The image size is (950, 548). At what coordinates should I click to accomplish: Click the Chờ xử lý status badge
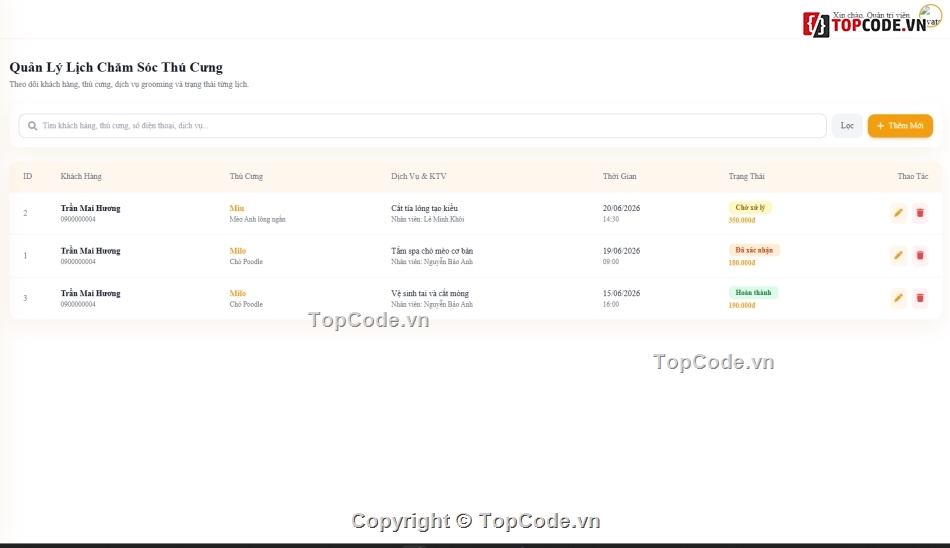click(750, 207)
